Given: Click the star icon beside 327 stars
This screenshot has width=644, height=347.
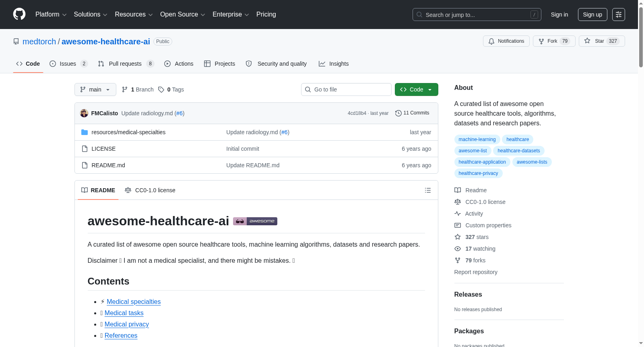Looking at the screenshot, I should tap(458, 237).
